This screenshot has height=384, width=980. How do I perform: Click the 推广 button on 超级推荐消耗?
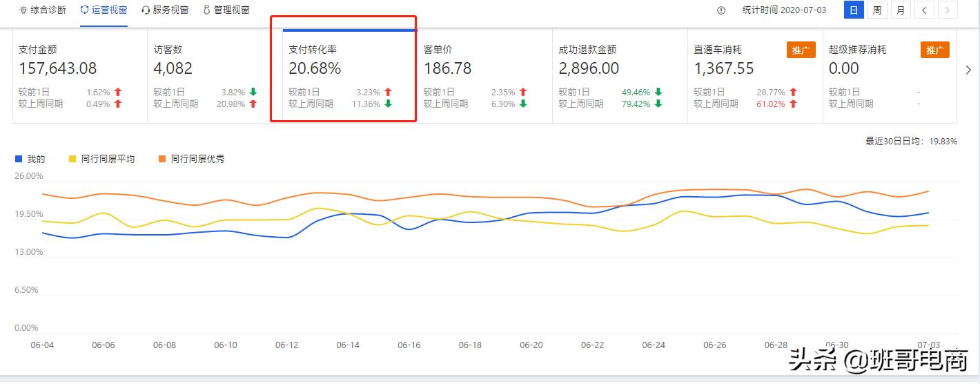935,50
